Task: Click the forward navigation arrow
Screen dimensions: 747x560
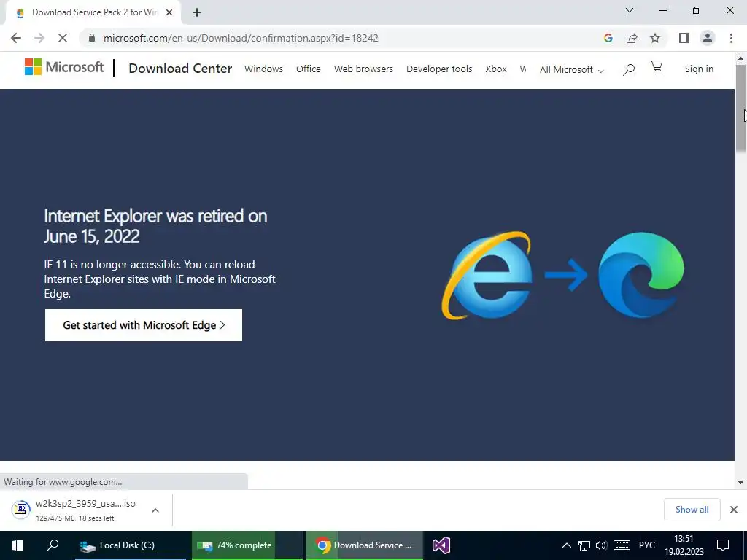Action: click(x=39, y=38)
